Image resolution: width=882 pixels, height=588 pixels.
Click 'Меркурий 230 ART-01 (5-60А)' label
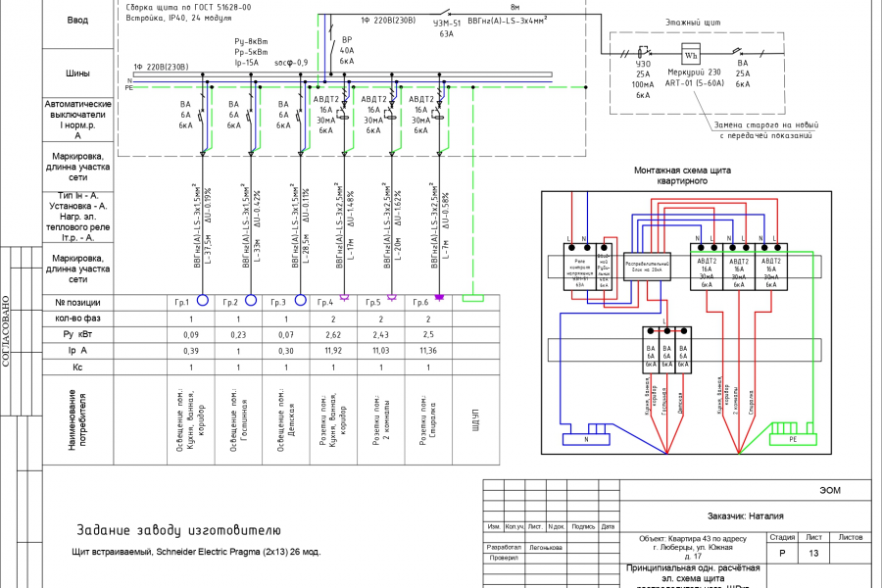click(694, 77)
